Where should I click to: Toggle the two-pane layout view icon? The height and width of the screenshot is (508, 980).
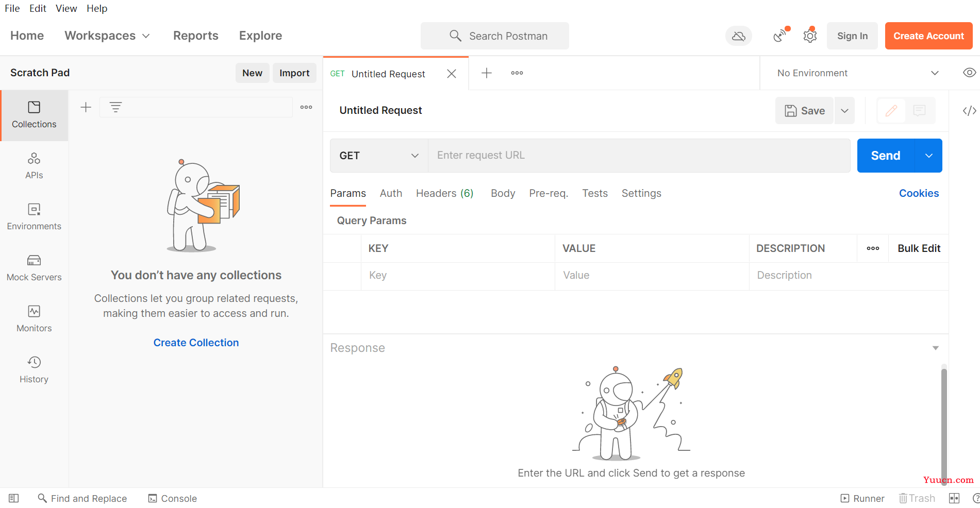(954, 498)
